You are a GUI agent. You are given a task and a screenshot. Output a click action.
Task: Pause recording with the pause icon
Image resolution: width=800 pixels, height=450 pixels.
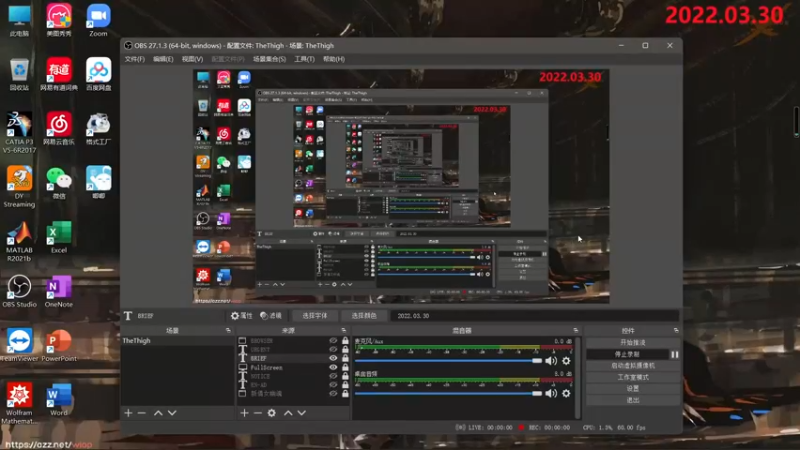click(x=674, y=354)
